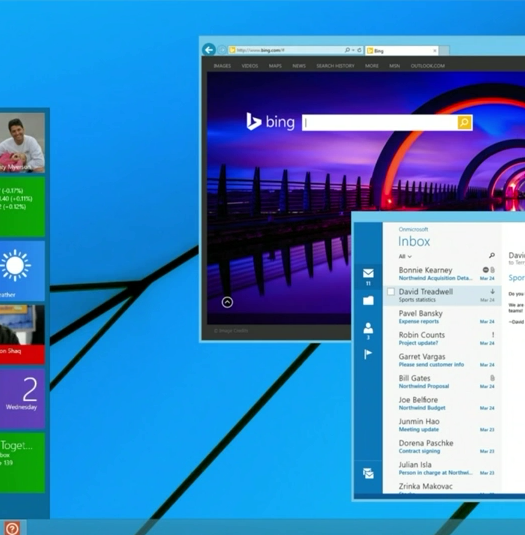Open the Folders icon in Mail sidebar
This screenshot has height=535, width=525.
click(x=368, y=300)
